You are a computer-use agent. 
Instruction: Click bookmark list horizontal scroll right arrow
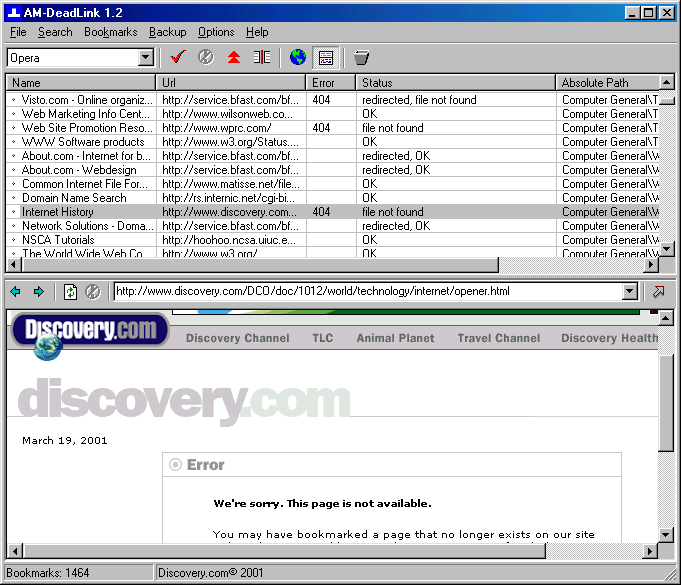(651, 264)
